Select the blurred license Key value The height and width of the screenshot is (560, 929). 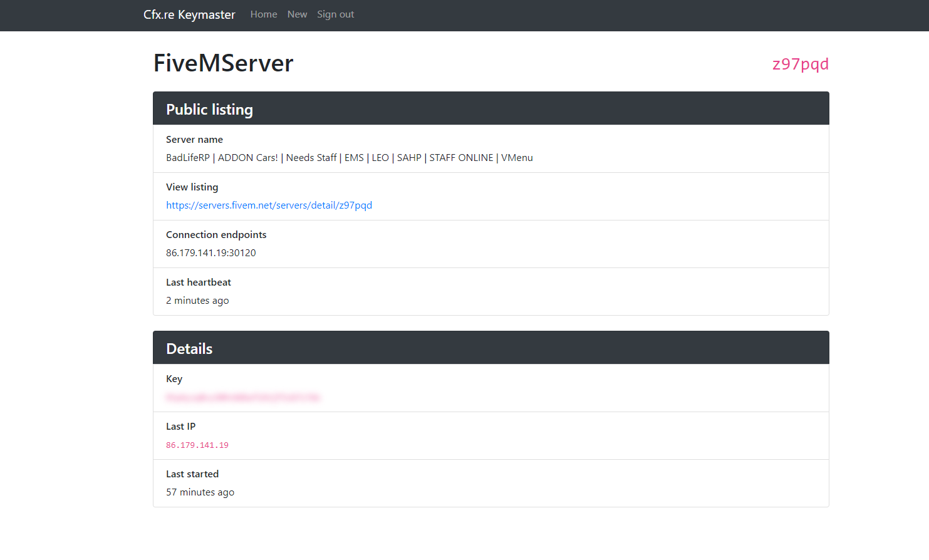tap(242, 397)
